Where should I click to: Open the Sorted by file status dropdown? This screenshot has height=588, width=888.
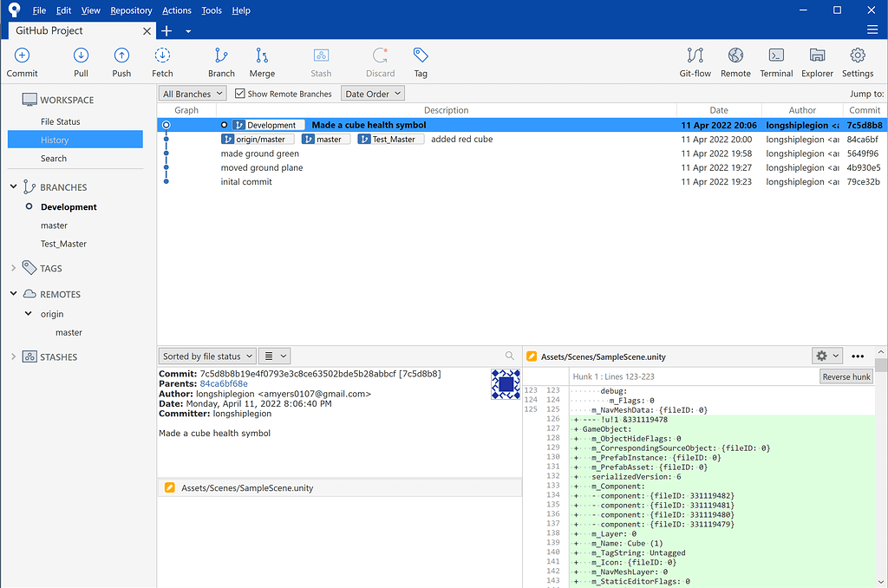(x=207, y=356)
